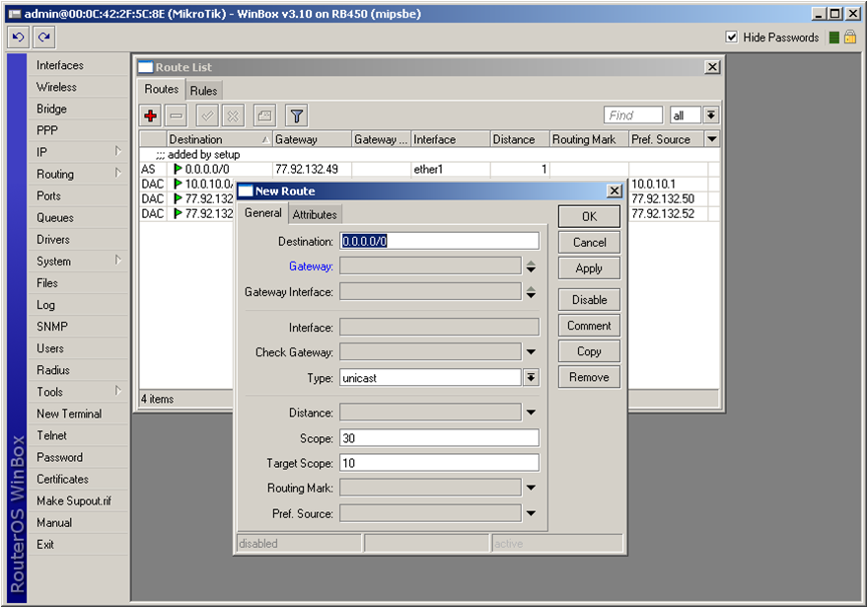The image size is (868, 608).
Task: Click the Disable button in New Route
Action: pos(589,300)
